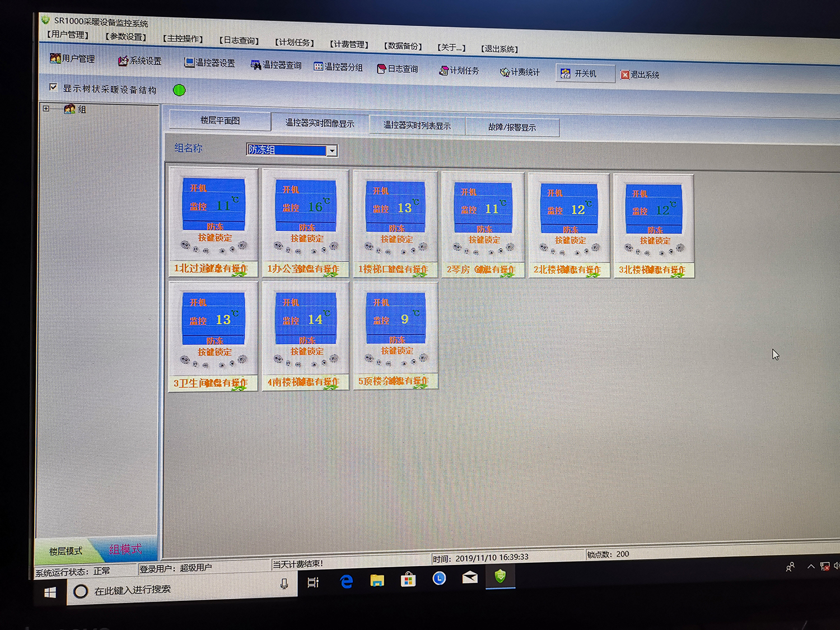Open 温控器设置 thermostat settings icon
The width and height of the screenshot is (840, 630).
[x=190, y=63]
